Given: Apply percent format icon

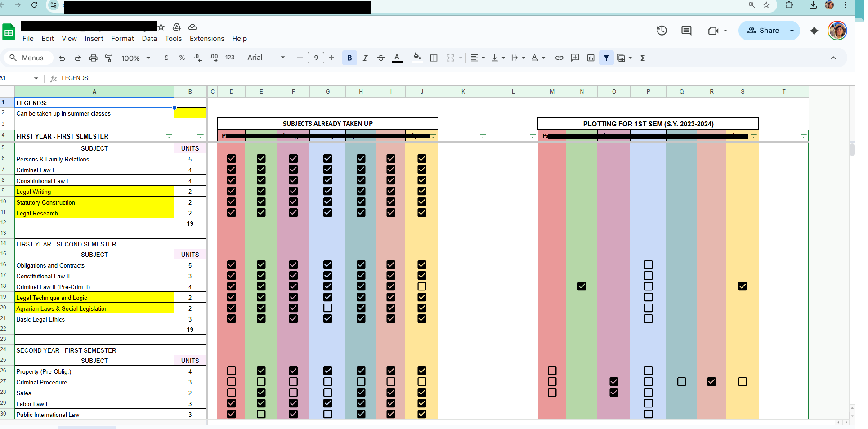Looking at the screenshot, I should tap(182, 58).
